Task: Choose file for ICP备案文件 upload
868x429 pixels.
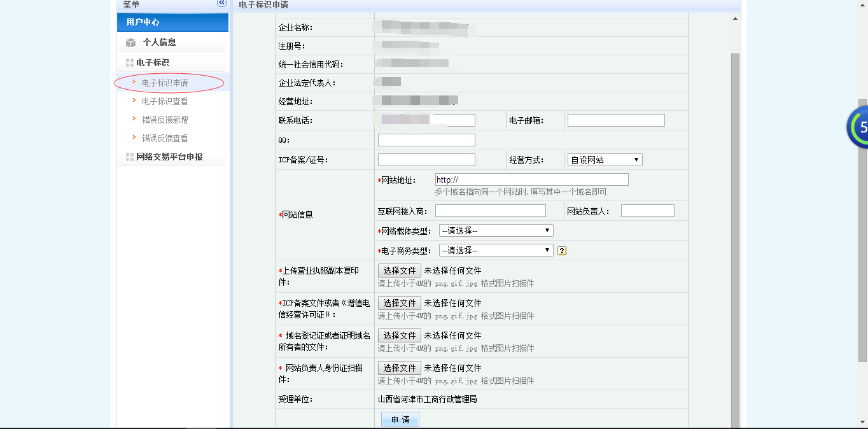Action: pyautogui.click(x=399, y=303)
